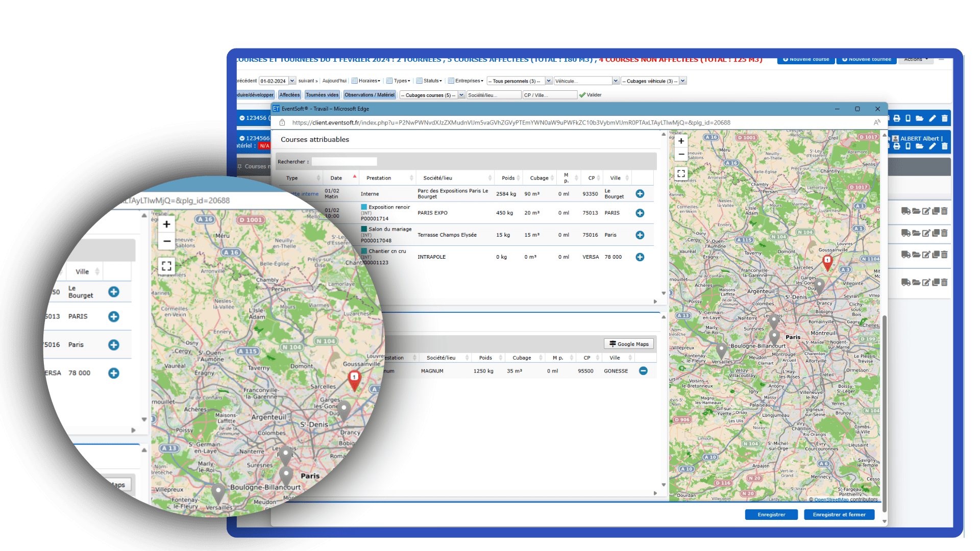Click the pencil edit icon next to ALBERT Albert
This screenshot has width=980, height=551.
click(933, 146)
